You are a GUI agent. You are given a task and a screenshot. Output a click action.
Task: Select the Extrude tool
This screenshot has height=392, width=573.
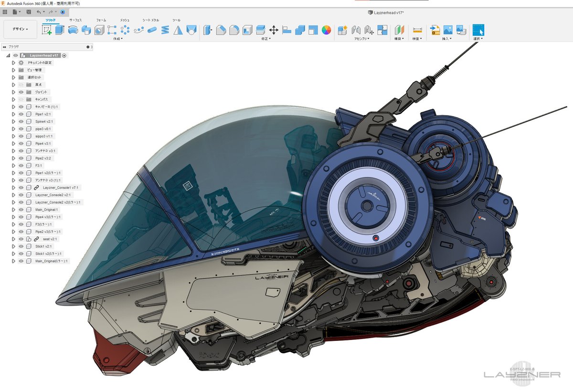(x=60, y=30)
